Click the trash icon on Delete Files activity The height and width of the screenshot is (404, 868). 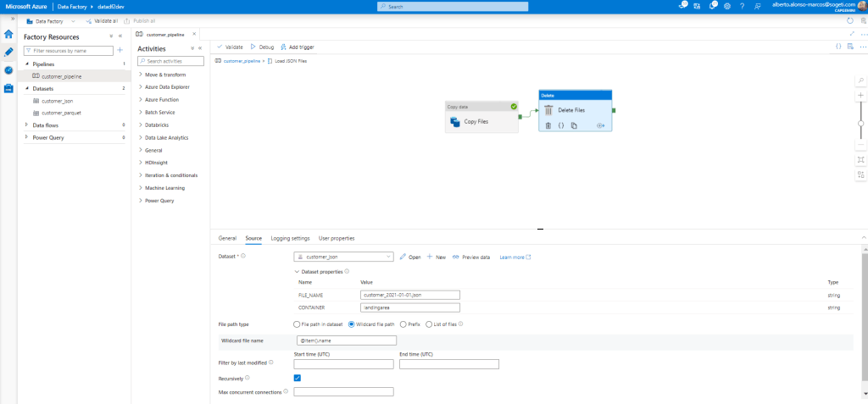pyautogui.click(x=548, y=125)
